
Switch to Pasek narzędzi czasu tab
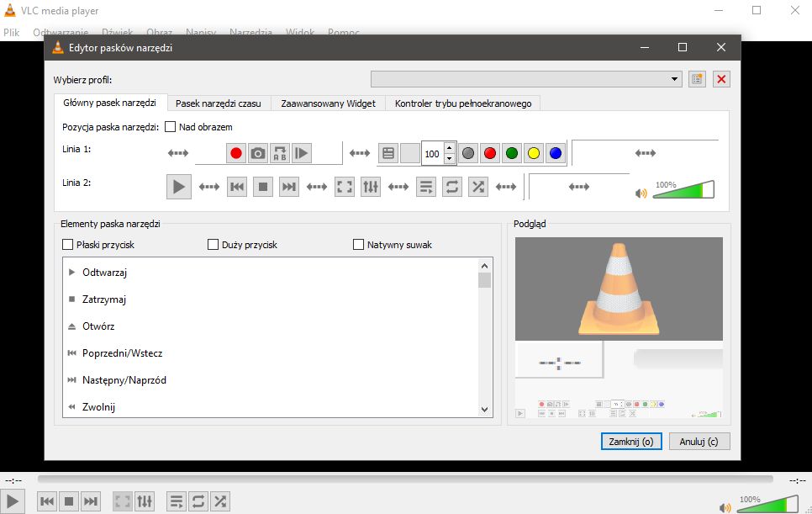tap(218, 103)
